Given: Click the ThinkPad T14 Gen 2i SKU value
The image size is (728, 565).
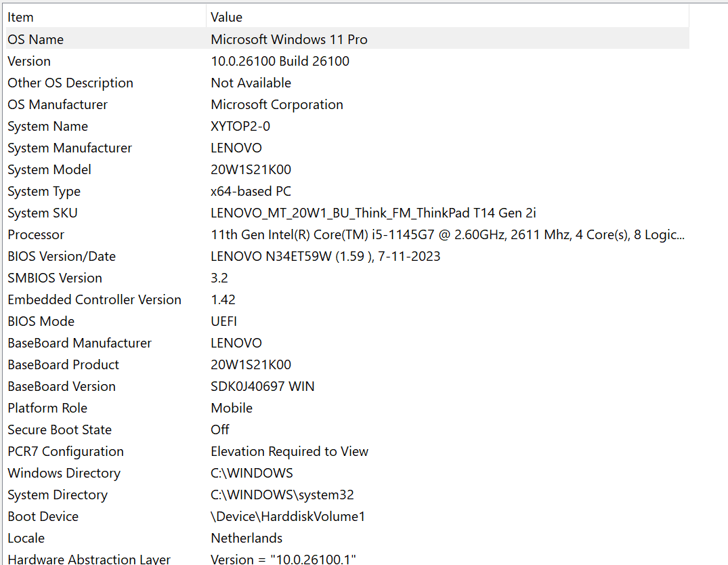Looking at the screenshot, I should tap(373, 213).
